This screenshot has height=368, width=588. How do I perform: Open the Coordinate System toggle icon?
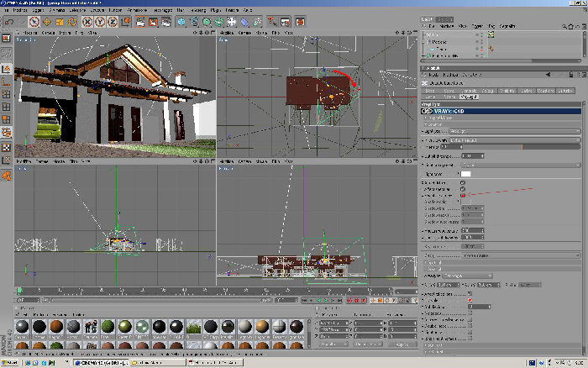coord(126,22)
